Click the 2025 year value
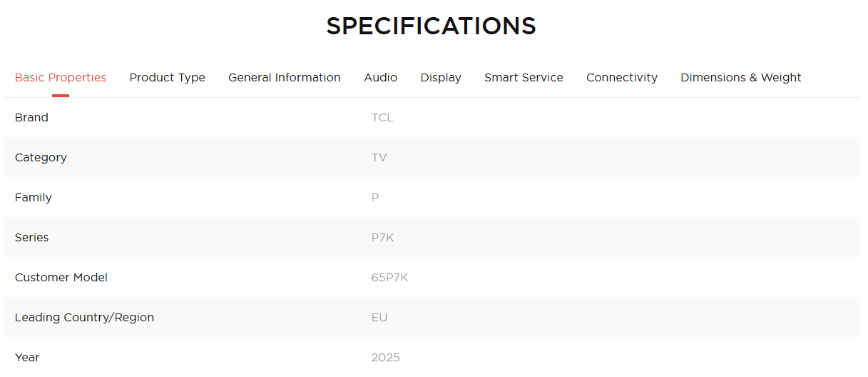 coord(385,358)
